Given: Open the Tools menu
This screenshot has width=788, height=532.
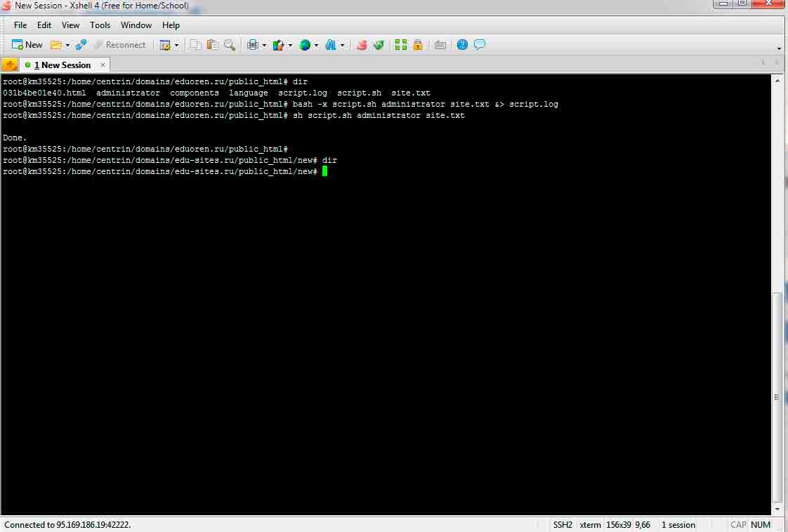Looking at the screenshot, I should point(100,25).
